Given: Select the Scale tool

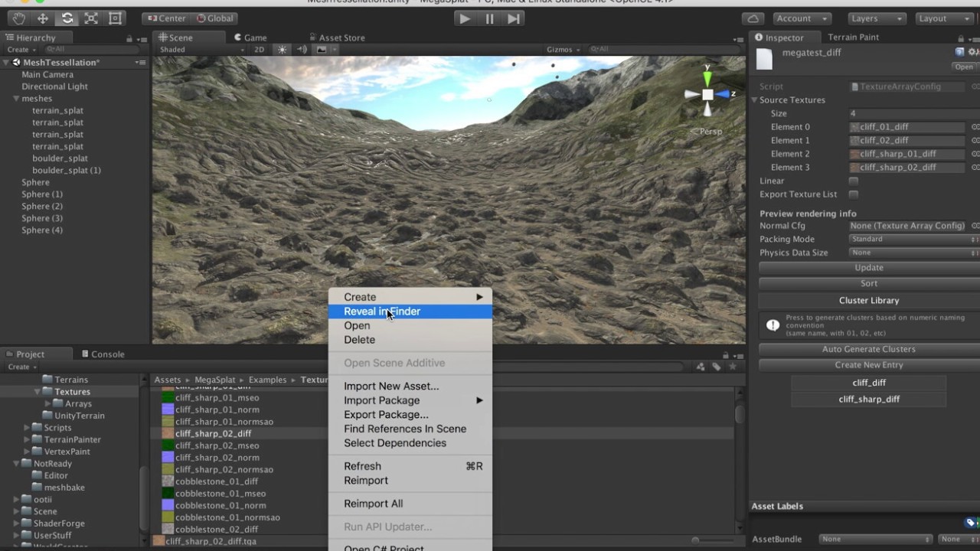Looking at the screenshot, I should pos(91,18).
